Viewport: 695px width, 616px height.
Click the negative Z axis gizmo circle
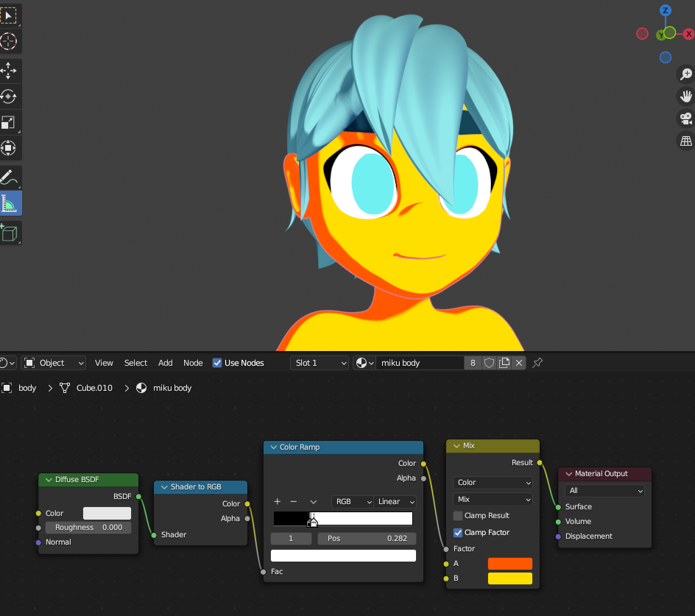pyautogui.click(x=665, y=57)
